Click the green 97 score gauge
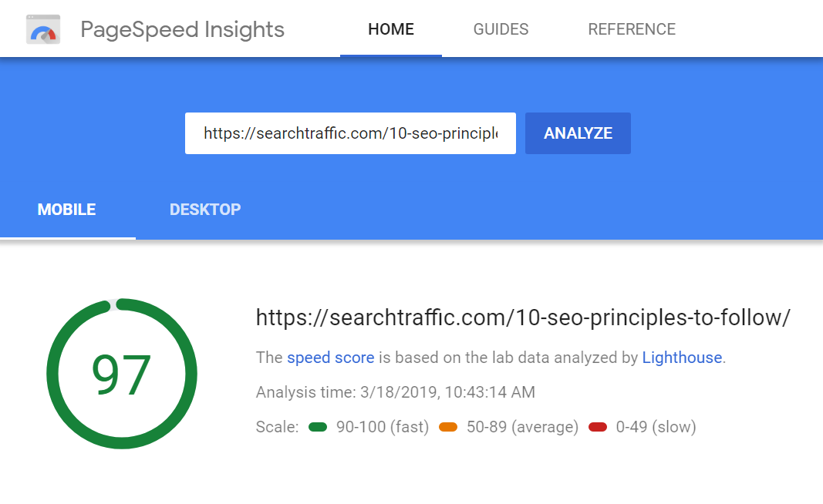Screen dimensions: 823x504 click(122, 374)
